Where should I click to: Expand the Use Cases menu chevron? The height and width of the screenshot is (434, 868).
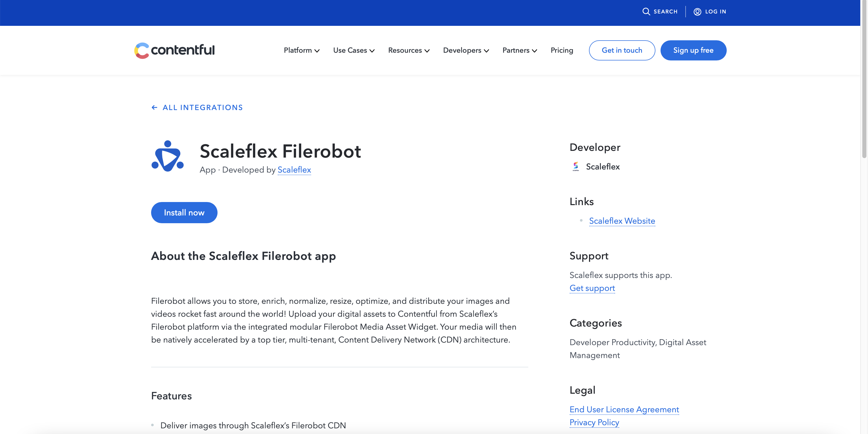(372, 51)
